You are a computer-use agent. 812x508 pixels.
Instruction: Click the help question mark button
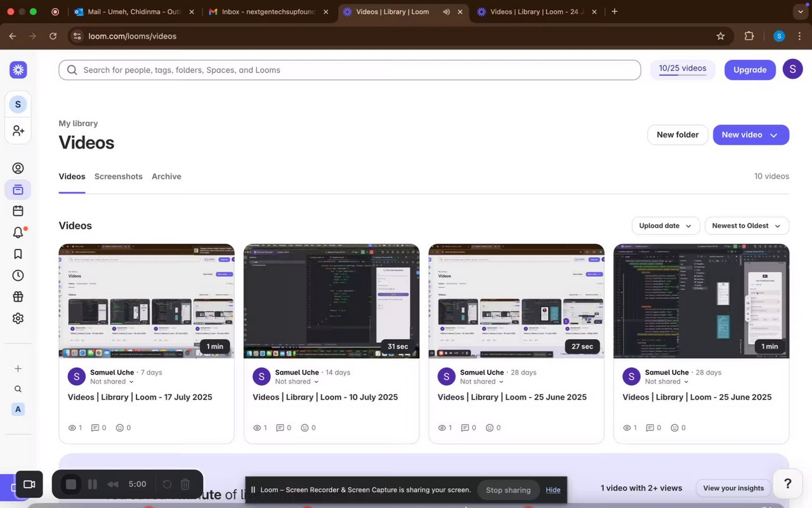[x=787, y=484]
